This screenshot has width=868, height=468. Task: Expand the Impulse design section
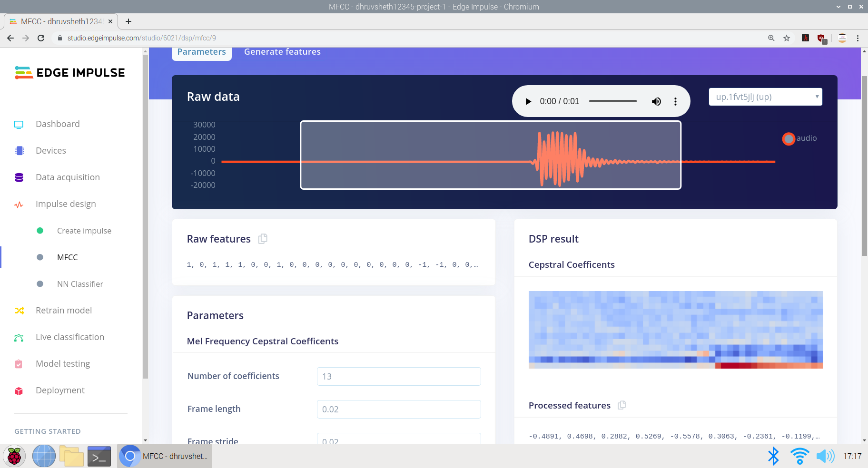(x=66, y=204)
